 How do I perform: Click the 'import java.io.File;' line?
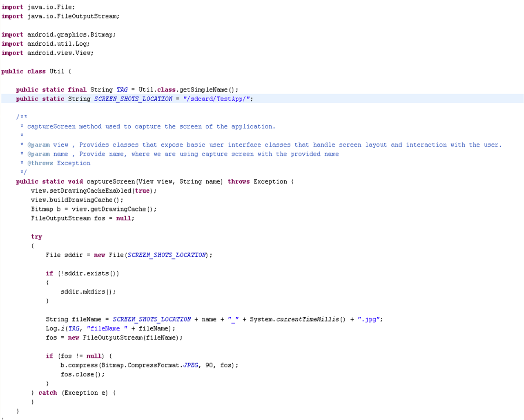coord(38,7)
